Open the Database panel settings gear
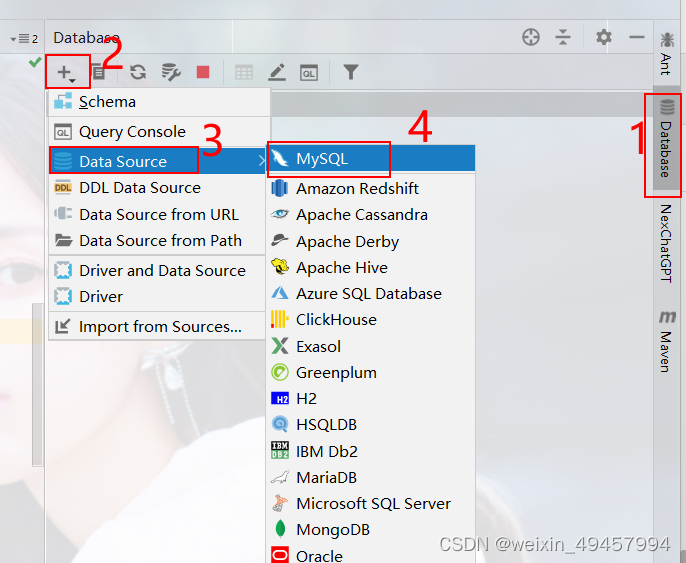 [x=604, y=37]
